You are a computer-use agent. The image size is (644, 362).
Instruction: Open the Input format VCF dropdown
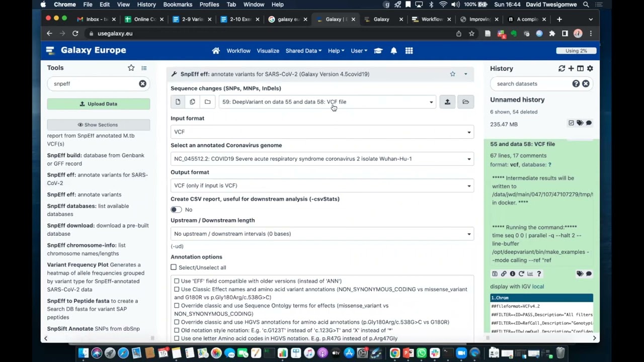pos(322,132)
